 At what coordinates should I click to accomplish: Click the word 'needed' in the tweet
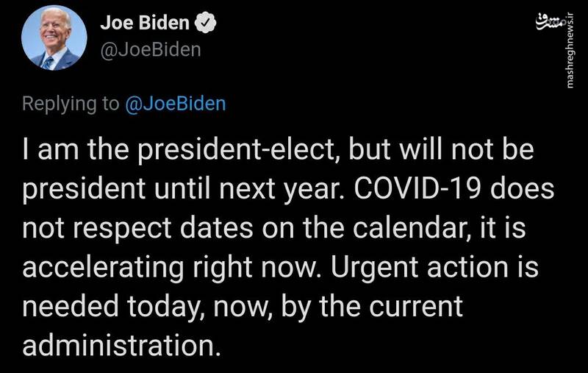(71, 305)
